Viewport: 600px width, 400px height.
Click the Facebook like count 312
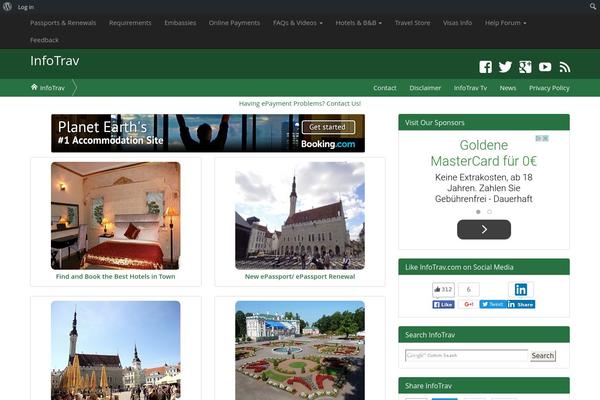pyautogui.click(x=443, y=290)
